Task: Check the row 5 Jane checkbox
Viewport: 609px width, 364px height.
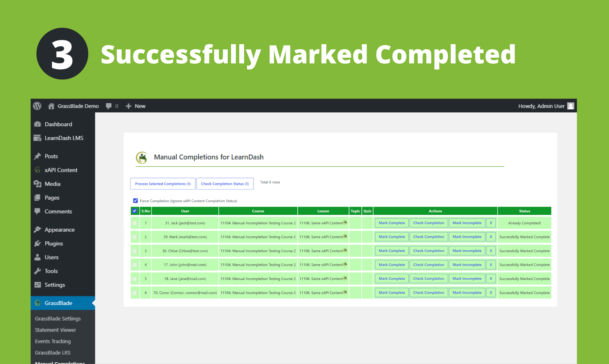Action: pyautogui.click(x=135, y=279)
